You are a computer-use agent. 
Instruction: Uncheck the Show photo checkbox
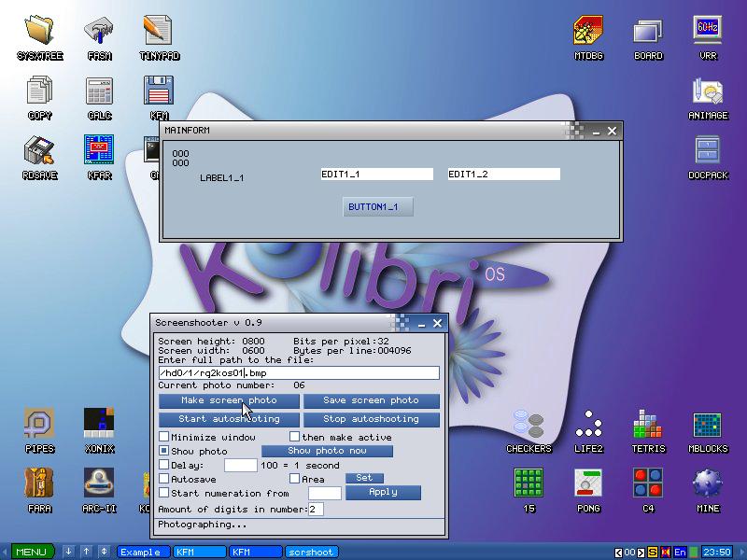click(164, 451)
